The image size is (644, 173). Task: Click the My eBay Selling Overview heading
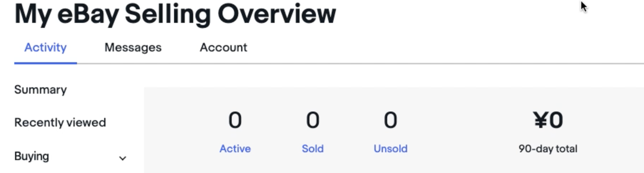175,14
